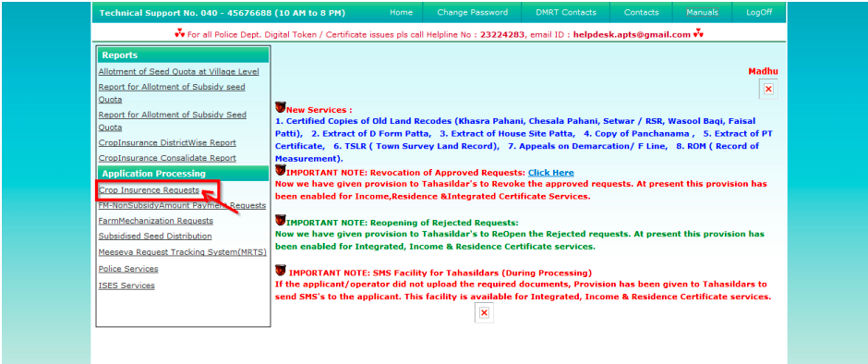Open the FarmMechanization Requests link
The image size is (868, 364).
click(155, 221)
